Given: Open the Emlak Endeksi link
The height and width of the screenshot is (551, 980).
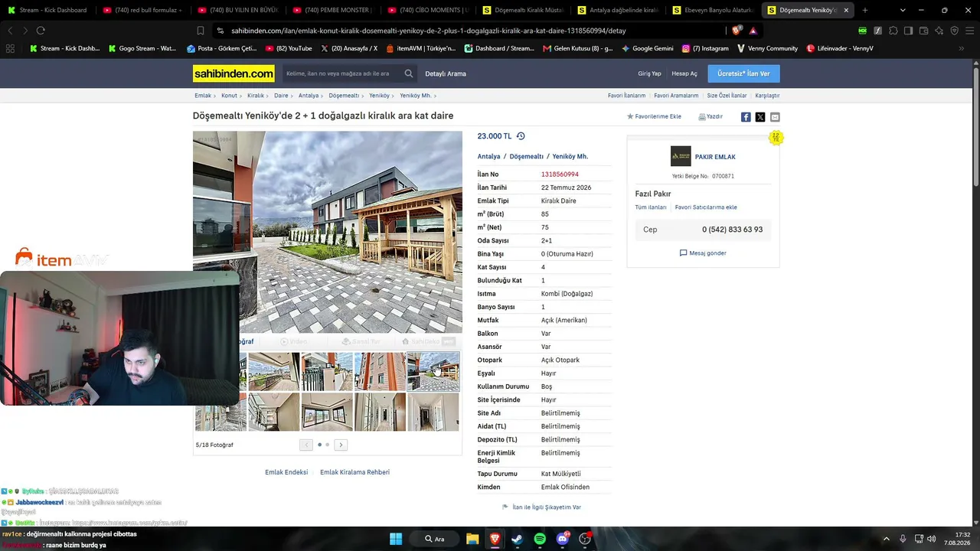Looking at the screenshot, I should point(286,472).
